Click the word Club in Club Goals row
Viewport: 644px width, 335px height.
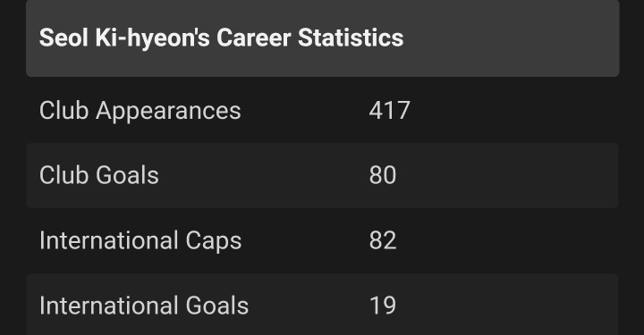point(64,175)
